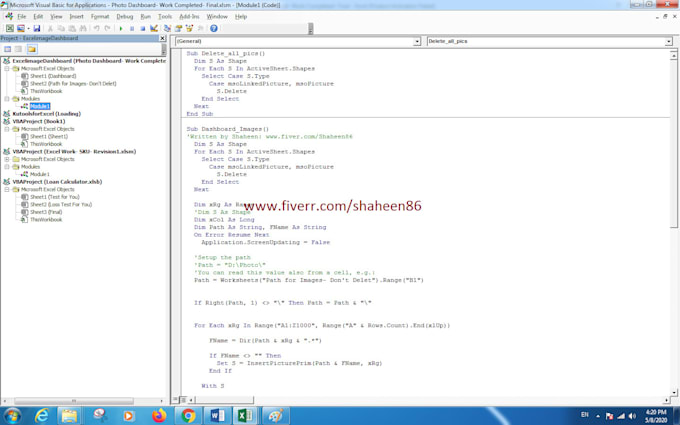Click the Reset stop icon

143,28
